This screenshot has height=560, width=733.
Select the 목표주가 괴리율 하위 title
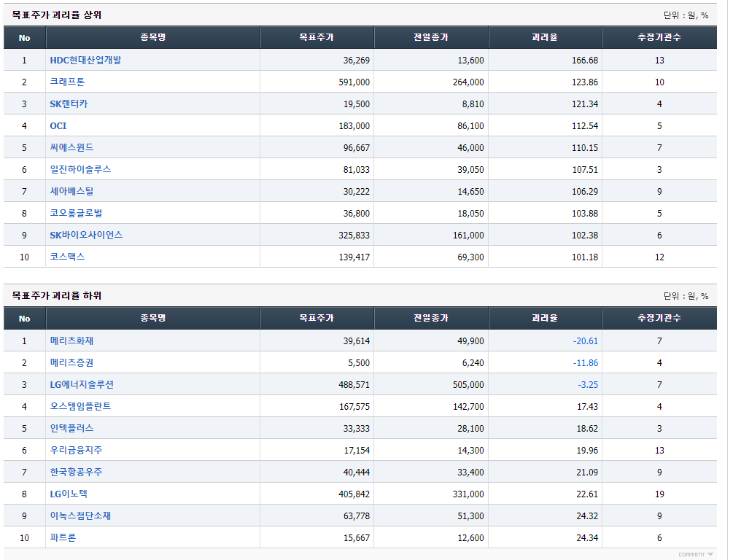click(x=57, y=295)
